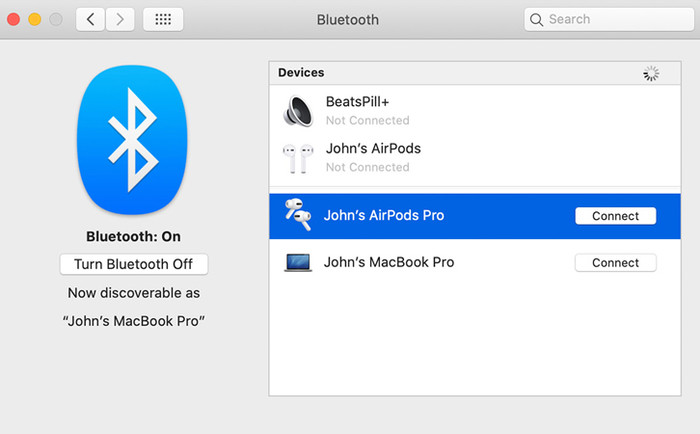The height and width of the screenshot is (434, 700).
Task: Click the forward arrow navigation button
Action: pyautogui.click(x=120, y=19)
